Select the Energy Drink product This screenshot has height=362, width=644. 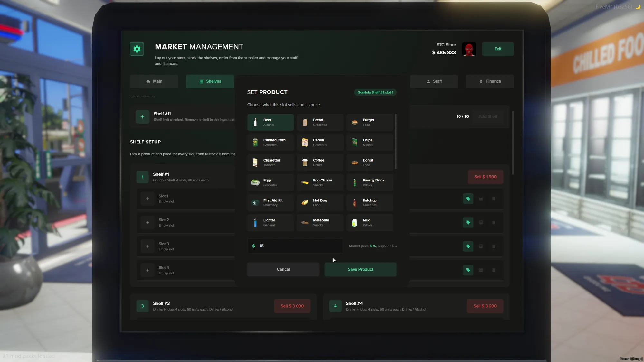pyautogui.click(x=370, y=182)
